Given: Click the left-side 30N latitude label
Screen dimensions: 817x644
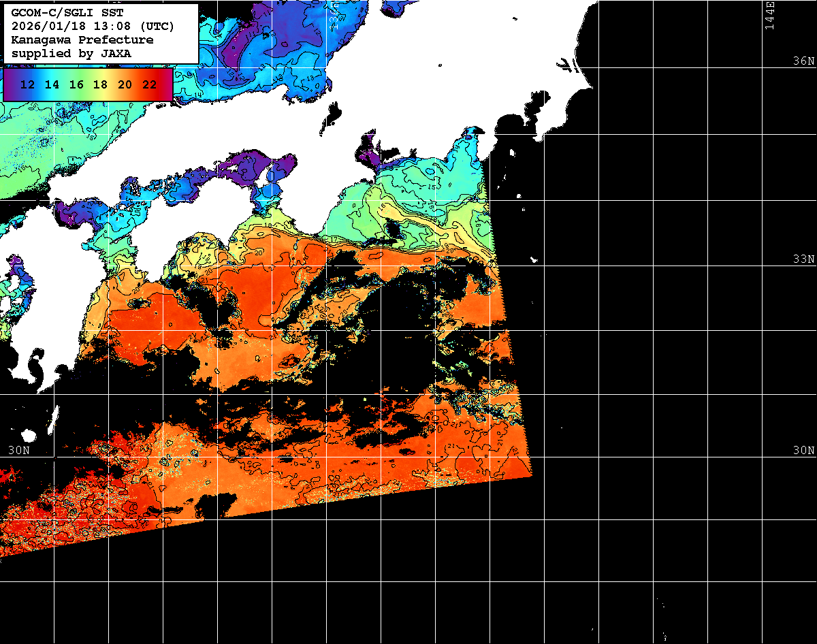Looking at the screenshot, I should click(x=18, y=451).
